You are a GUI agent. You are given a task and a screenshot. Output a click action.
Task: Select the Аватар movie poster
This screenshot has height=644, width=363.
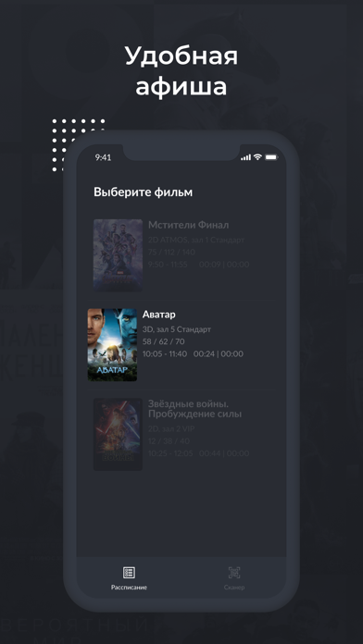tap(112, 345)
